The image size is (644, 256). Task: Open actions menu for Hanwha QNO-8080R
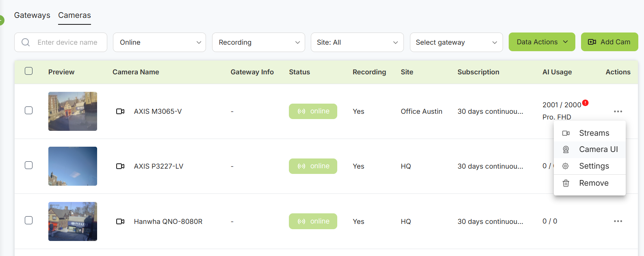[x=618, y=221]
